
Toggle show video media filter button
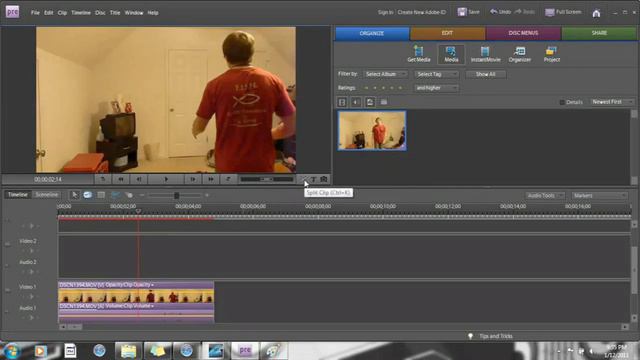point(342,102)
